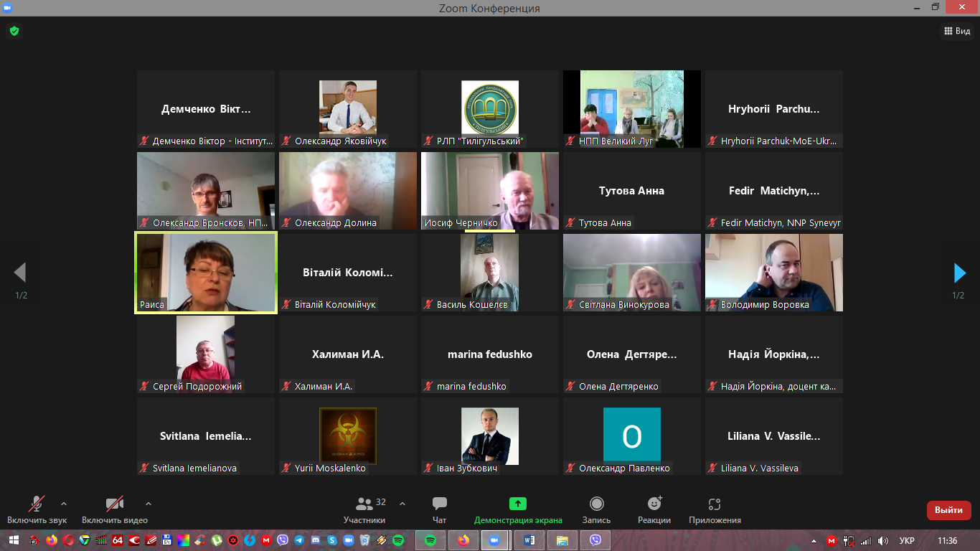Expand audio options arrow beside microphone
980x551 pixels.
click(x=64, y=504)
